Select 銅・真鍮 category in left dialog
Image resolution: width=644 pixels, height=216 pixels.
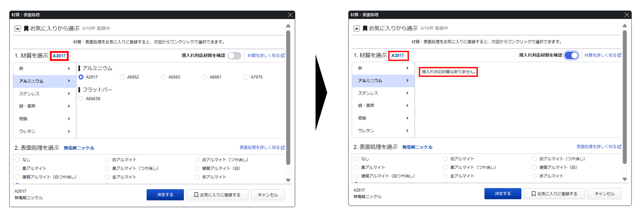[x=45, y=106]
